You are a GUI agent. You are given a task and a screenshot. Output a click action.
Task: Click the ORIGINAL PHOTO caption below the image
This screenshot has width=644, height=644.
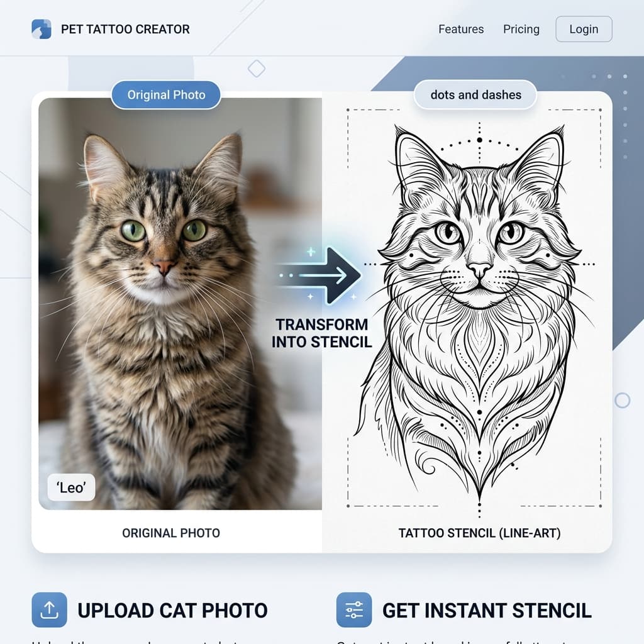[171, 533]
